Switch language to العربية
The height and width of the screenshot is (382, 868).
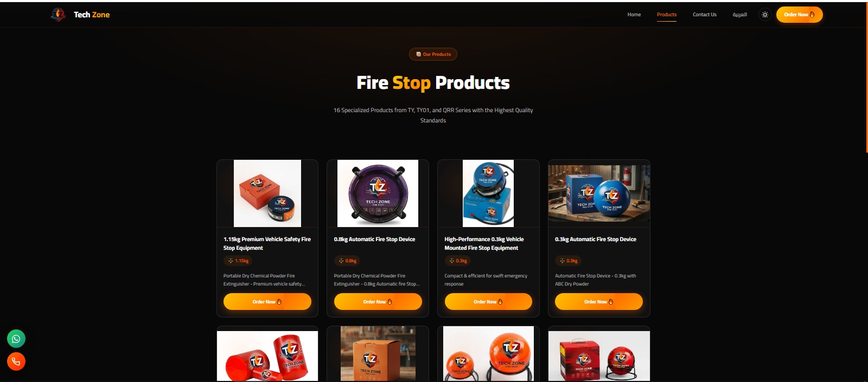click(739, 15)
